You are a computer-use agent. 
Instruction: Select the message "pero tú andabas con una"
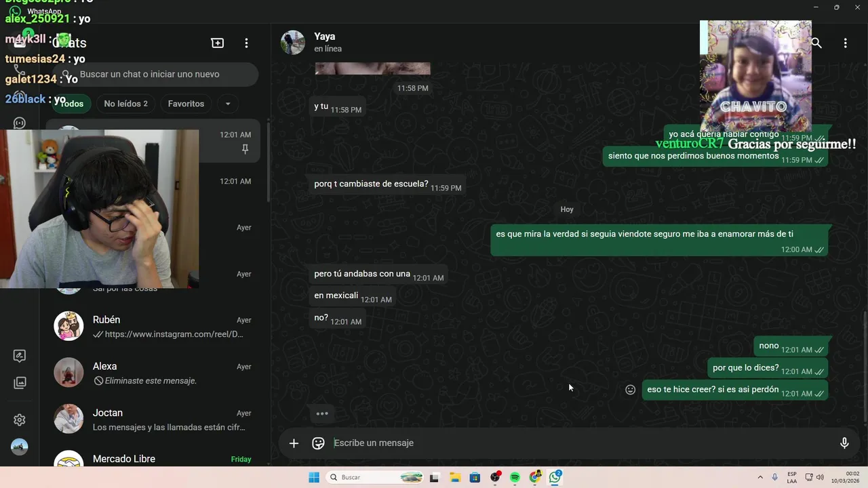coord(378,274)
